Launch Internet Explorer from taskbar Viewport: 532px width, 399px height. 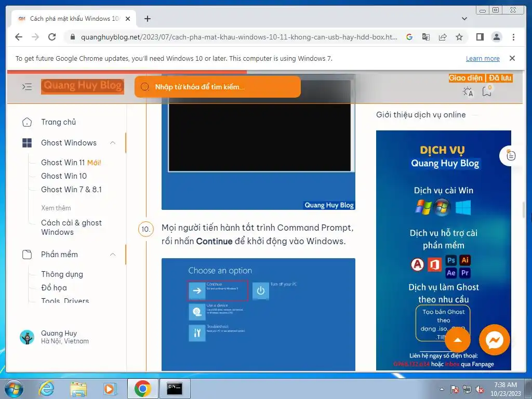click(x=46, y=389)
